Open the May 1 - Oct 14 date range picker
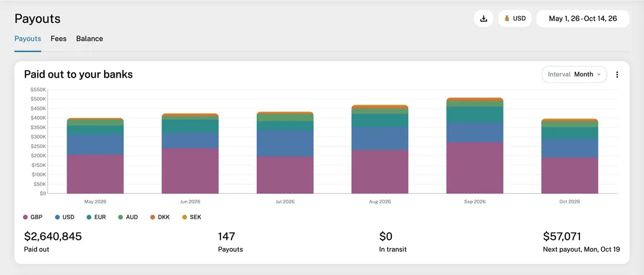The height and width of the screenshot is (275, 644). 583,18
